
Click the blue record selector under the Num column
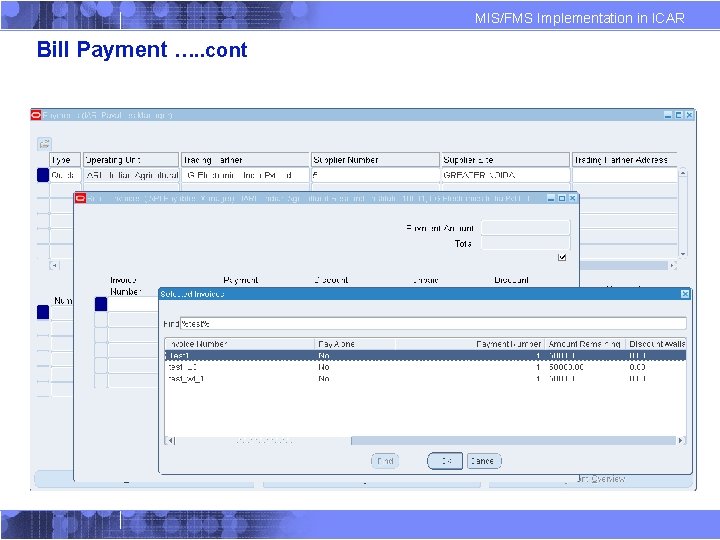[x=43, y=312]
